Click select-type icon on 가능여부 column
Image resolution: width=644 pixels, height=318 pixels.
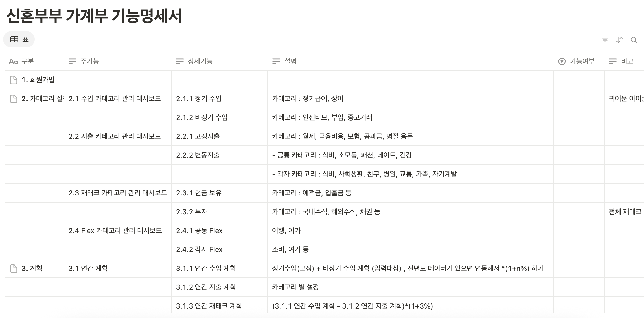562,61
